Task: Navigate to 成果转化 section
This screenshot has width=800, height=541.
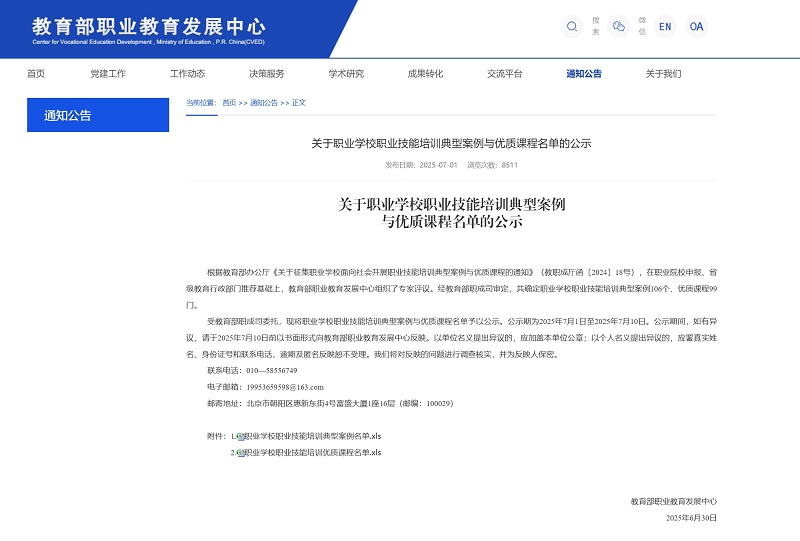Action: 425,74
